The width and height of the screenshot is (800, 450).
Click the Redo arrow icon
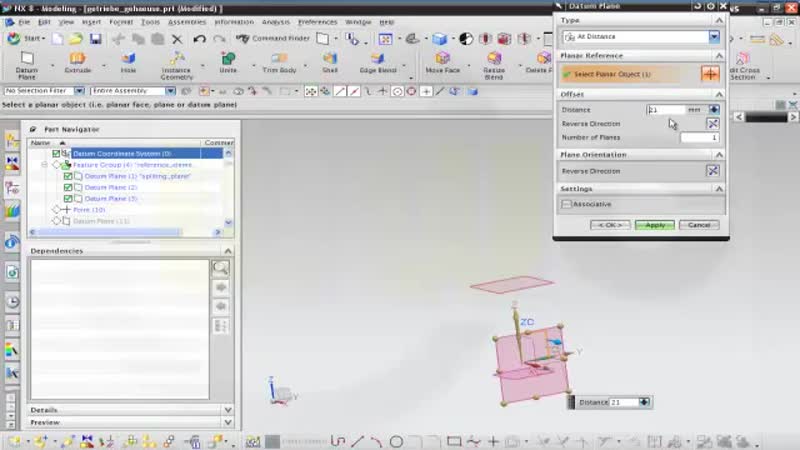(219, 39)
